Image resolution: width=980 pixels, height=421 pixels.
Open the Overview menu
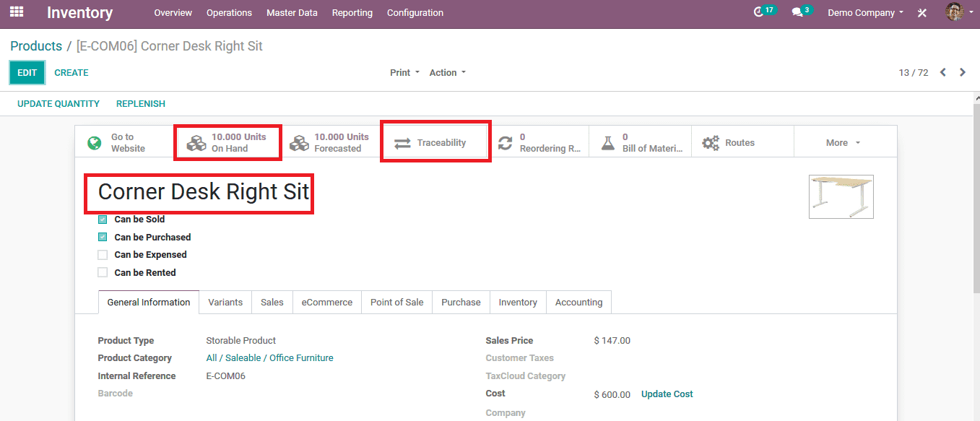click(x=173, y=13)
